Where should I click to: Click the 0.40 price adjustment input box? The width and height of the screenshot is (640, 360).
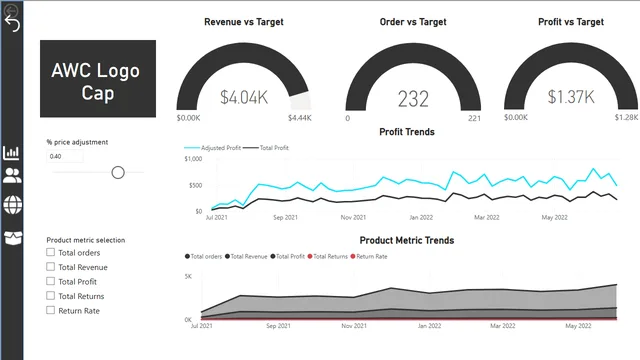(65, 156)
